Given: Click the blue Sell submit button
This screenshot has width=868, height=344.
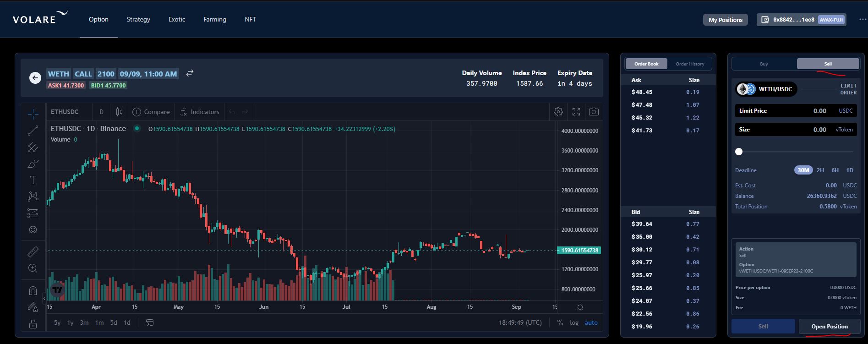Looking at the screenshot, I should (763, 326).
